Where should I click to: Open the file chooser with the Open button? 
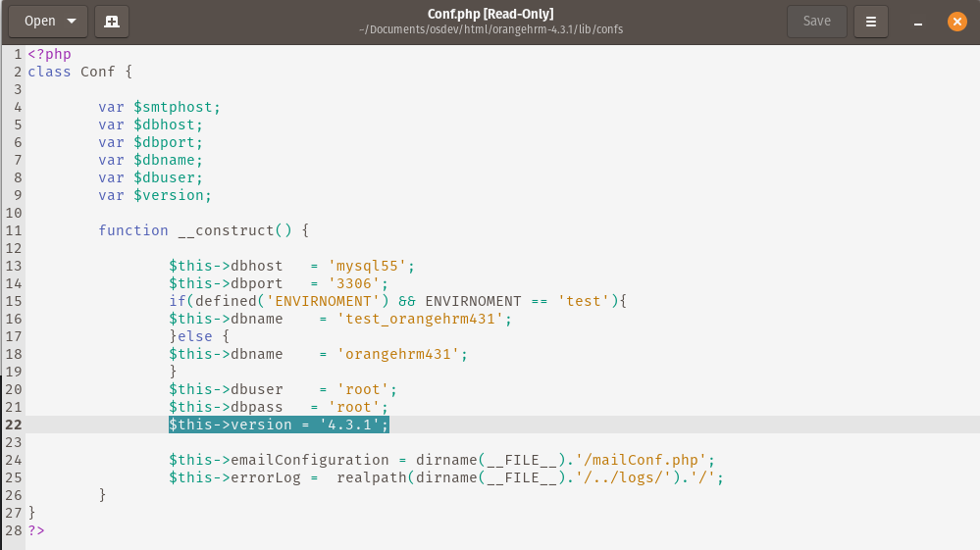click(39, 22)
